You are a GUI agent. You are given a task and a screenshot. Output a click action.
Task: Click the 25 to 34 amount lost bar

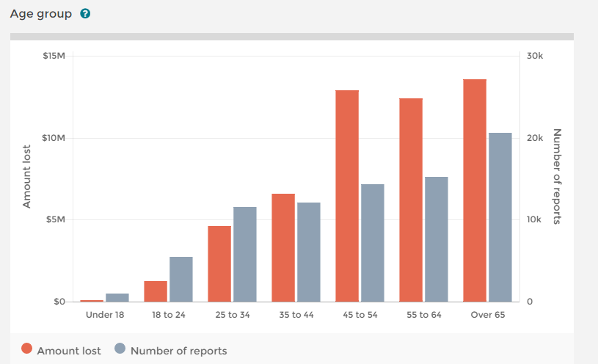coord(219,264)
